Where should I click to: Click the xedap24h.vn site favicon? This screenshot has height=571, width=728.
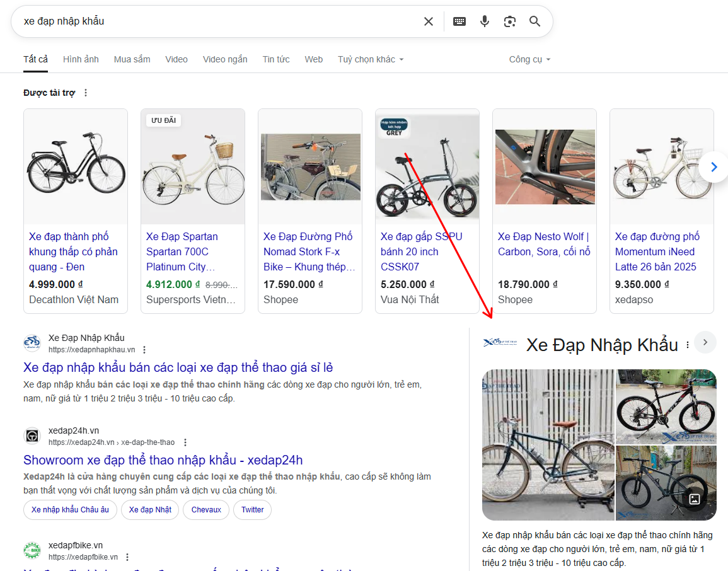click(32, 436)
